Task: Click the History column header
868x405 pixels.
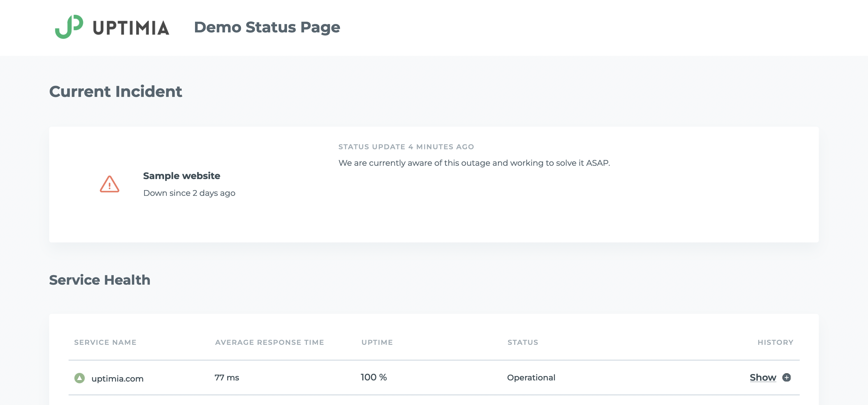Action: click(775, 342)
